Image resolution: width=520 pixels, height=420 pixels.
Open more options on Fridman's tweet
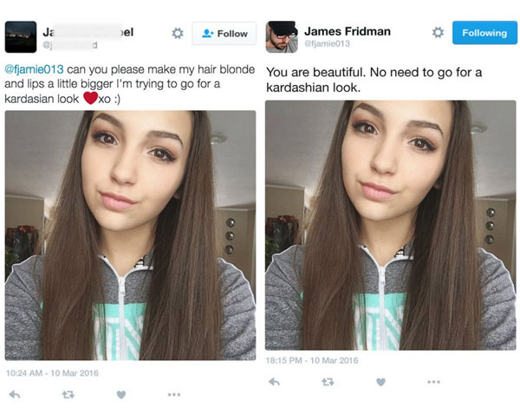(434, 382)
